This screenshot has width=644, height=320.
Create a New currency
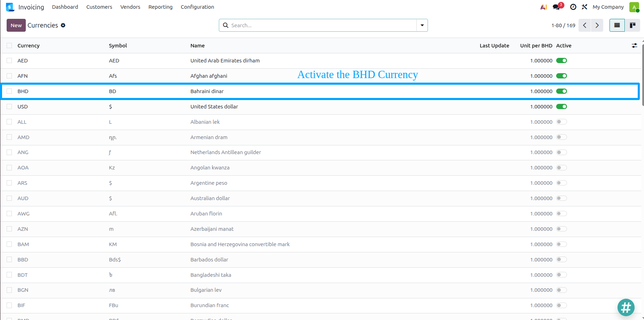[16, 25]
